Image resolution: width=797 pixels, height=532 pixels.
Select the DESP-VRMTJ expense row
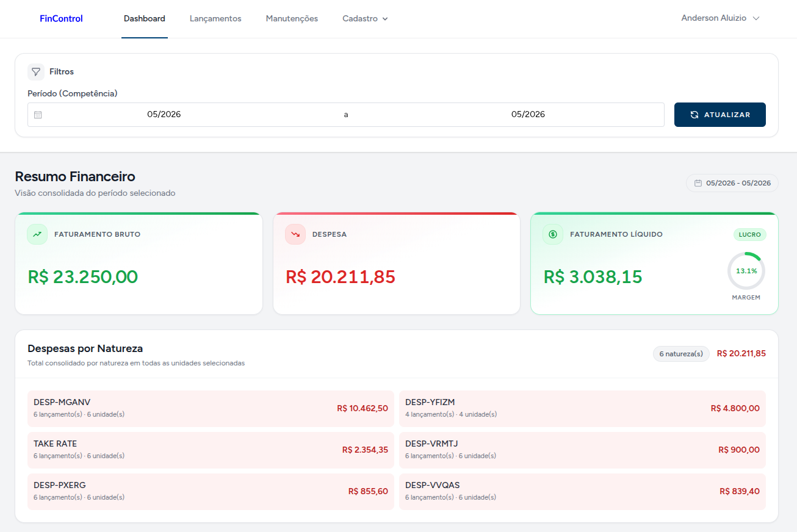pyautogui.click(x=582, y=450)
